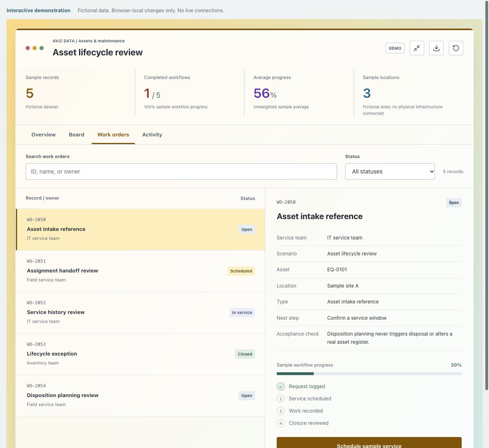Open the All statuses dropdown

(390, 171)
